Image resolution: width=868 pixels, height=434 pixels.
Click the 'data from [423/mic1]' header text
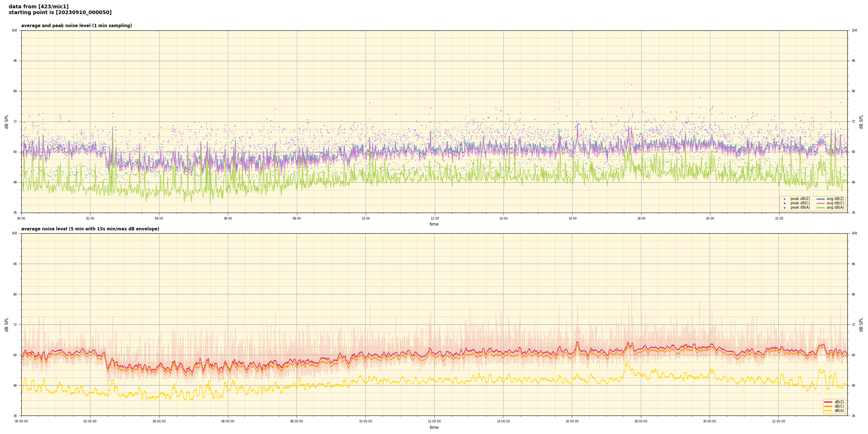point(38,7)
